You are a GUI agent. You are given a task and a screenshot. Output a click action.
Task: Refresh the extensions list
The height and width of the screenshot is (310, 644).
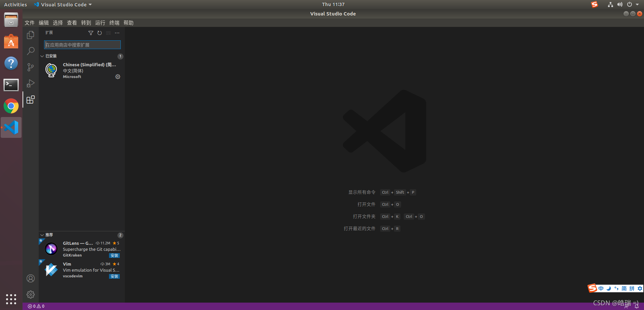[100, 33]
